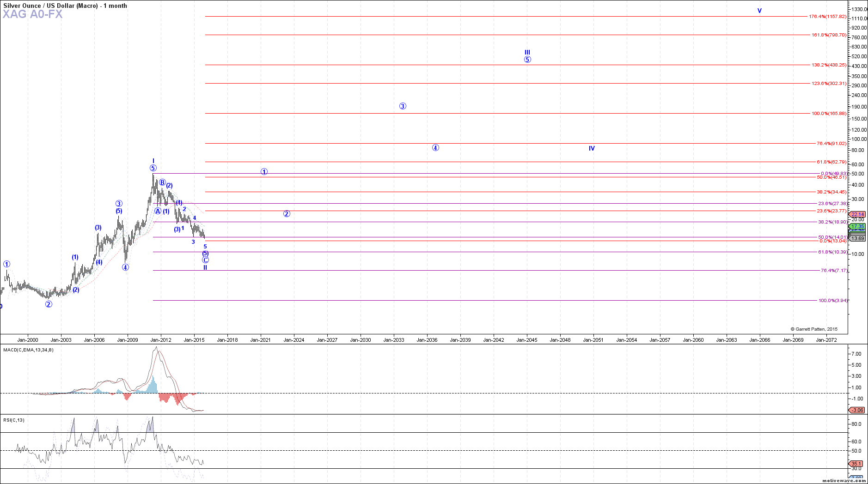
Task: Click Jan-2045 on the time axis
Action: (527, 340)
